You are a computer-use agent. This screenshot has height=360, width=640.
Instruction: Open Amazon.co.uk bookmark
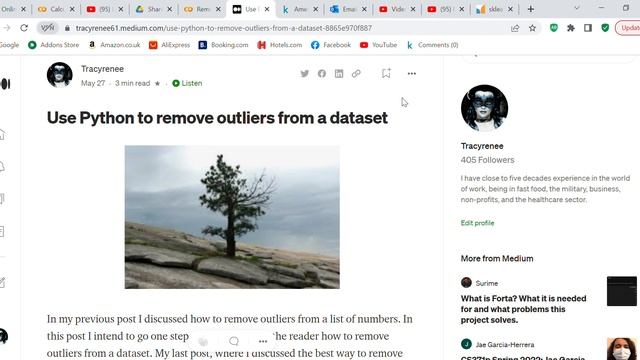(115, 45)
